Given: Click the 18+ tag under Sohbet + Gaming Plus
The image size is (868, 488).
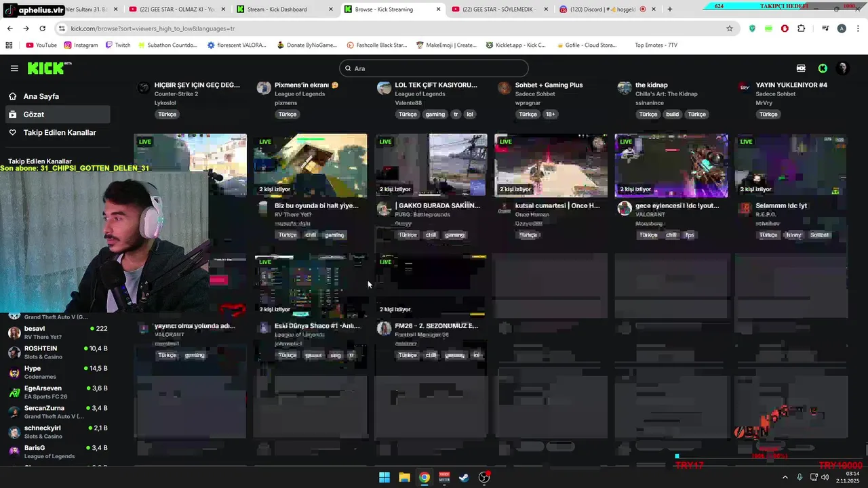Looking at the screenshot, I should [551, 115].
